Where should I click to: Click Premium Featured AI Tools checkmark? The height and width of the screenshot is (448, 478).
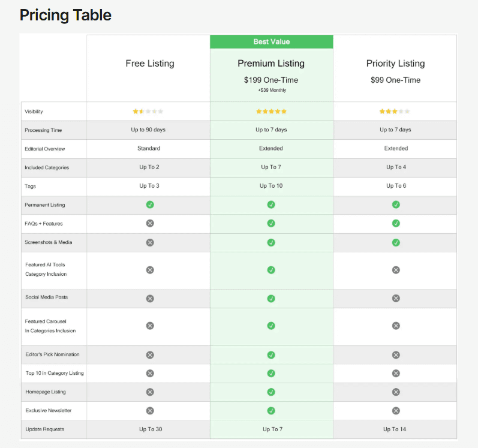(x=271, y=270)
